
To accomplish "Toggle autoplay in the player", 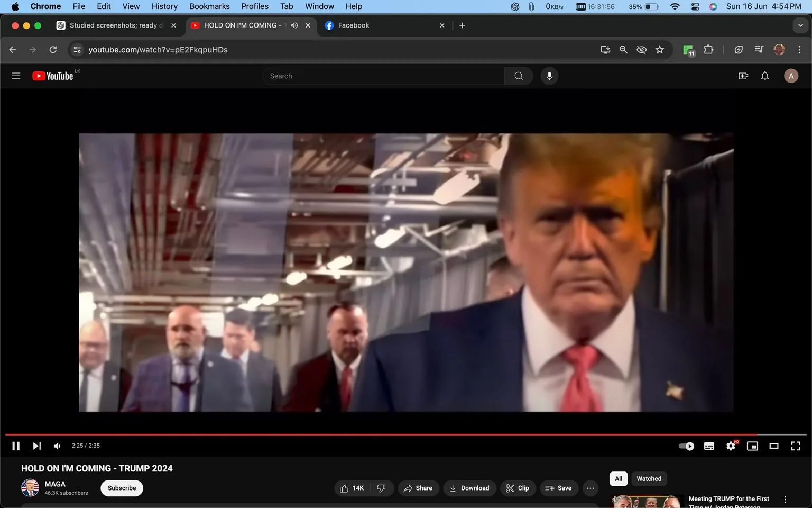I will tap(686, 446).
